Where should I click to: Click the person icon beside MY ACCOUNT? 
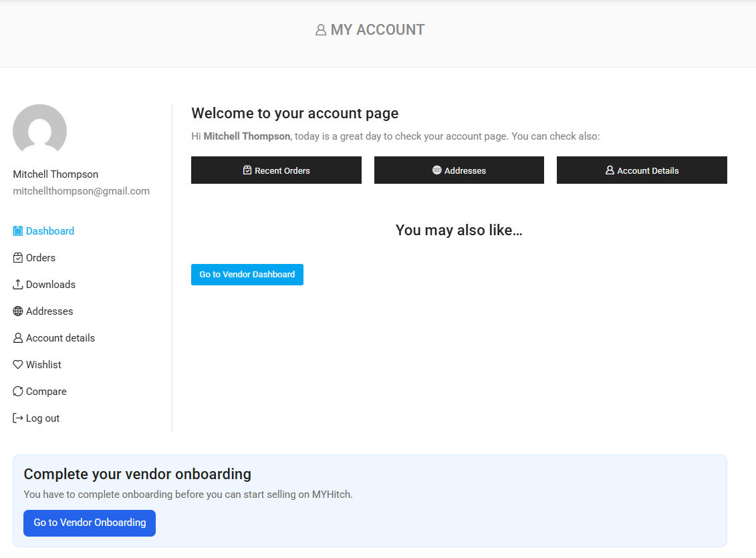tap(320, 29)
